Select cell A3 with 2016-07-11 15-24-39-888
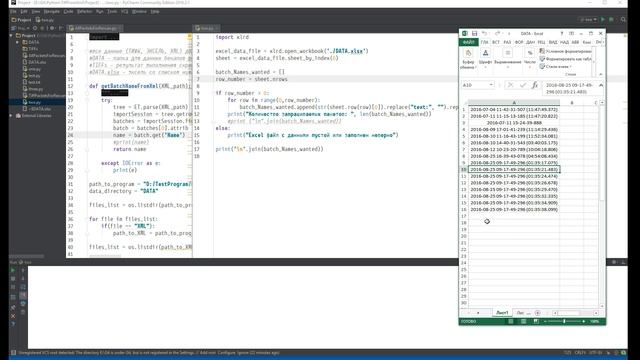Screen dimensions: 640x360 point(514,123)
